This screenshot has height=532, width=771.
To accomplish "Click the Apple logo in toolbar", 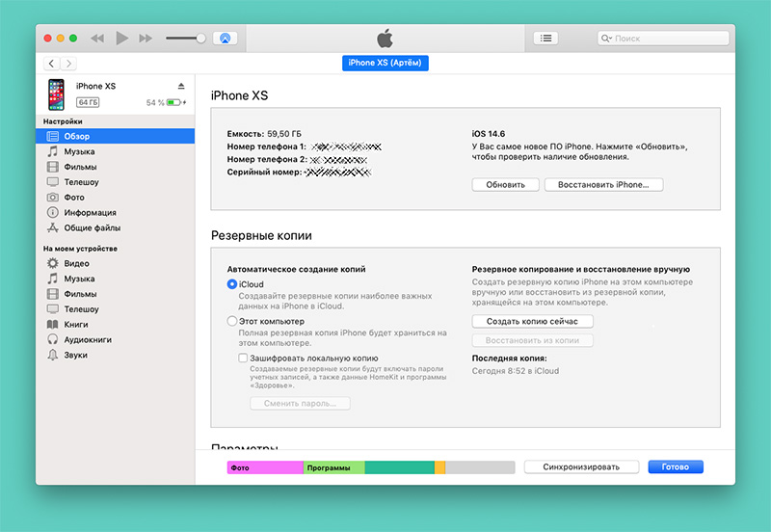I will pyautogui.click(x=385, y=39).
